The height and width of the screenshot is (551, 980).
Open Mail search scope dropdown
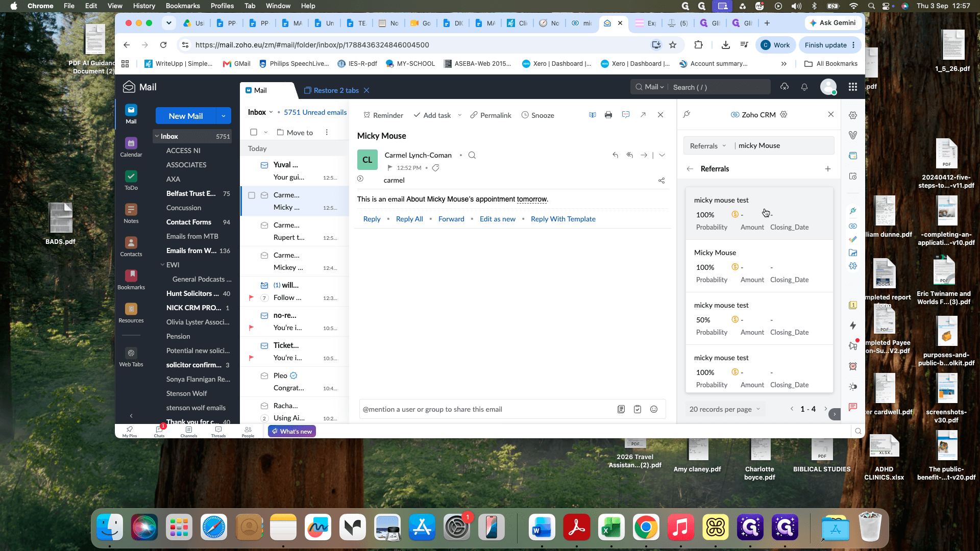pyautogui.click(x=650, y=87)
